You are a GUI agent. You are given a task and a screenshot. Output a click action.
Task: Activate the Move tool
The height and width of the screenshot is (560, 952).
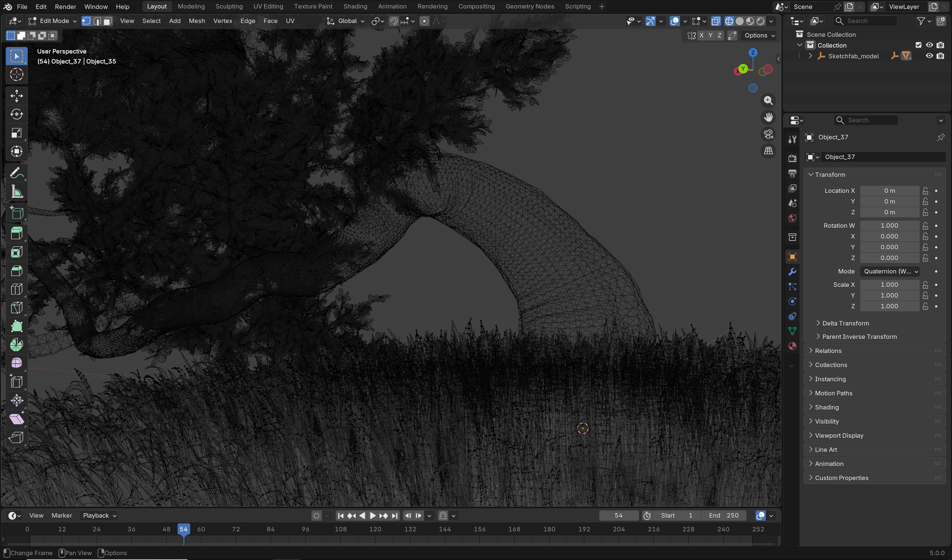pyautogui.click(x=17, y=96)
